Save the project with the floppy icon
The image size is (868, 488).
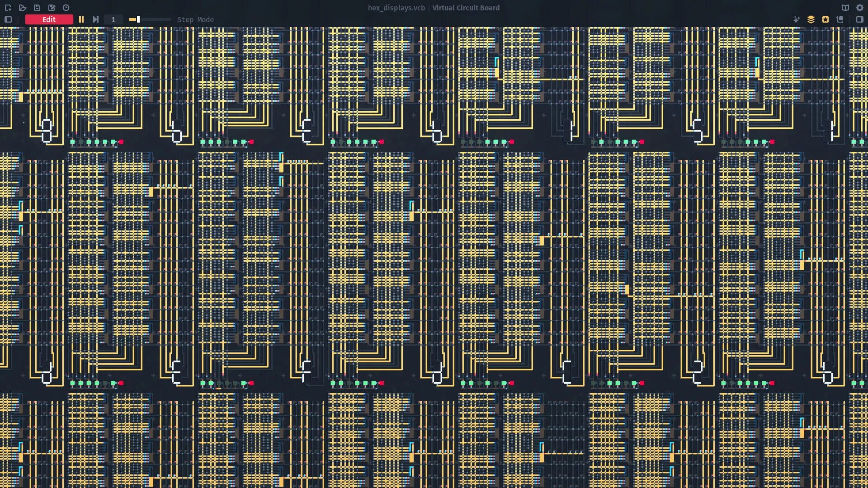tap(37, 8)
